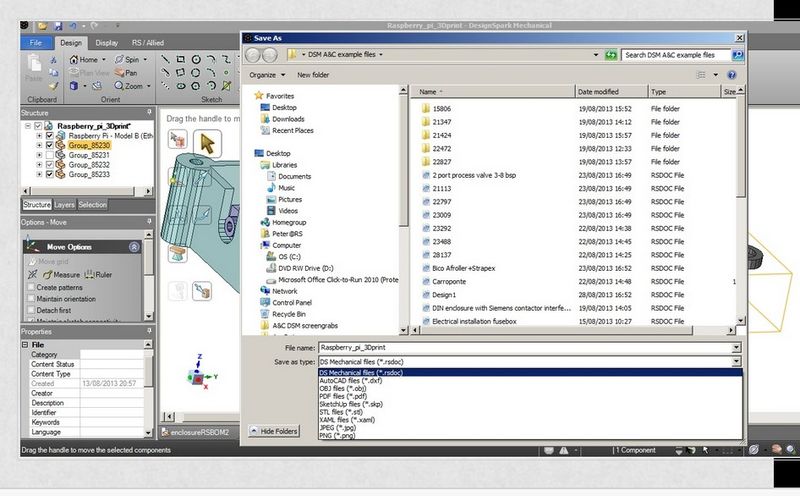Click the Measure tool in Move Options

pos(62,275)
